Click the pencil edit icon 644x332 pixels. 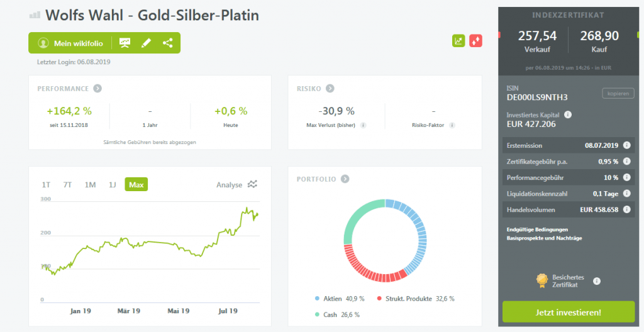pos(146,43)
